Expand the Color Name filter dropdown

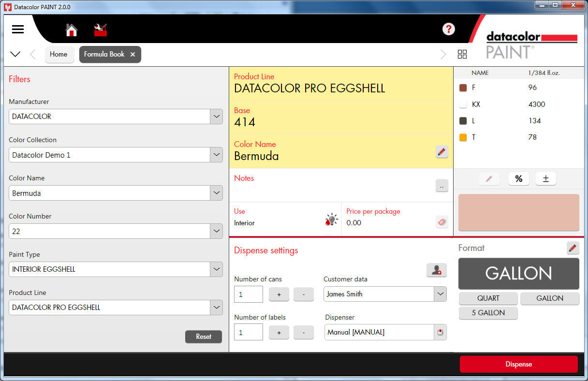[216, 193]
